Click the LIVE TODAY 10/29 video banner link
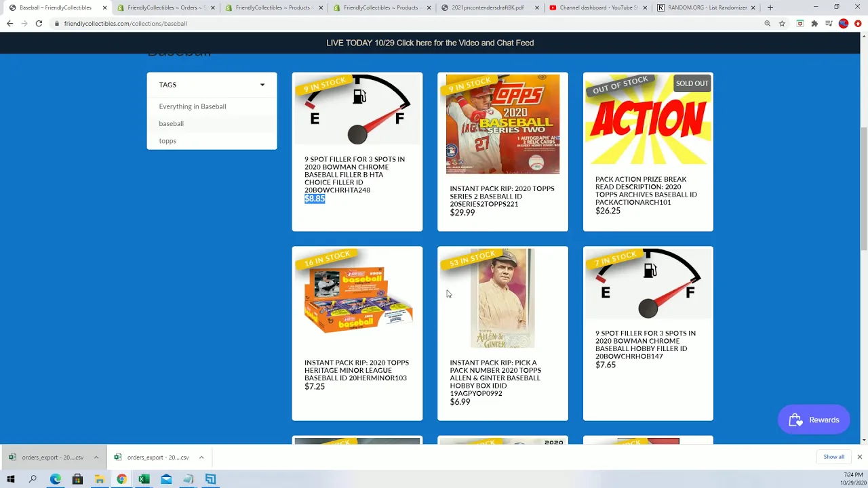Viewport: 868px width, 488px height. [430, 43]
